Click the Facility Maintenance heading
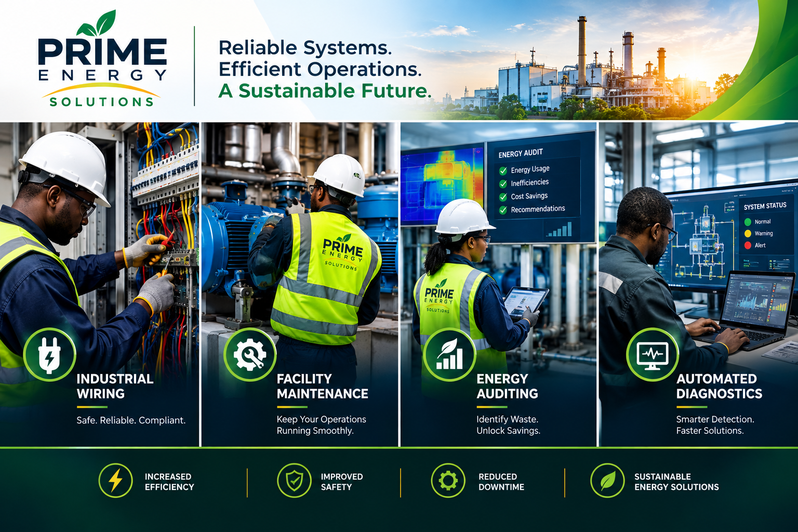Screen dimensions: 798x532 (x=322, y=386)
